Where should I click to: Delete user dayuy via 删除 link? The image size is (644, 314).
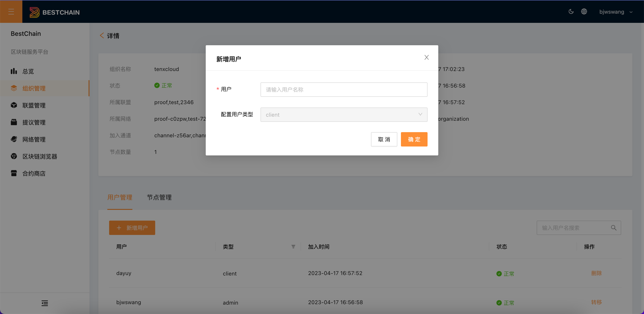tap(596, 273)
